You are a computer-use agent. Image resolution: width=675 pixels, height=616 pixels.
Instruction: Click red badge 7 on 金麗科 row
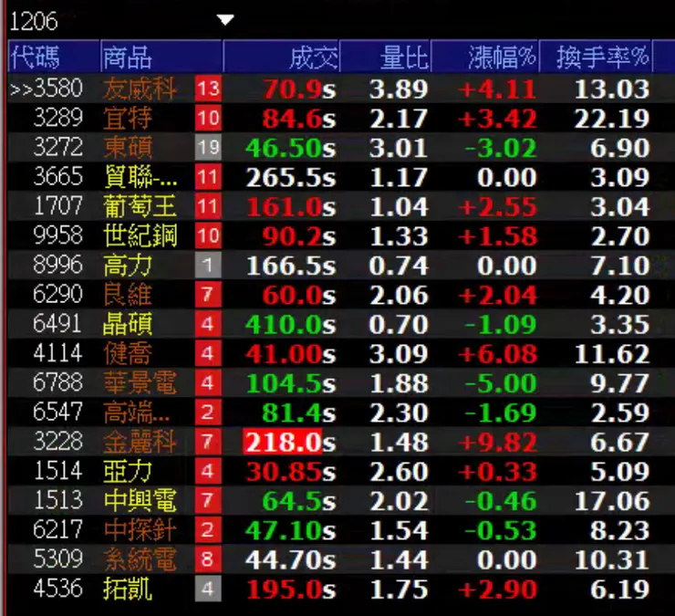pyautogui.click(x=208, y=442)
